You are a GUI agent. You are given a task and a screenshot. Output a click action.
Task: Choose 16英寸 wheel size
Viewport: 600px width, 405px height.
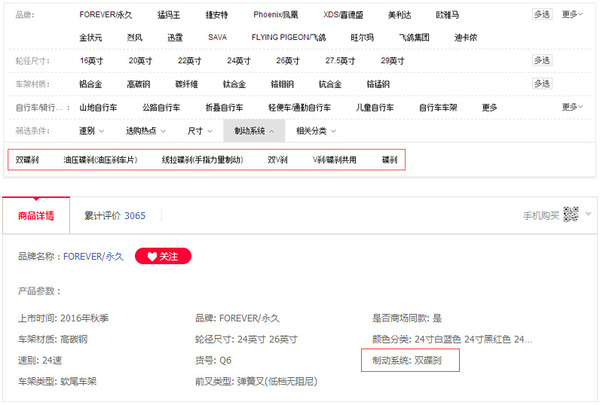(x=91, y=60)
